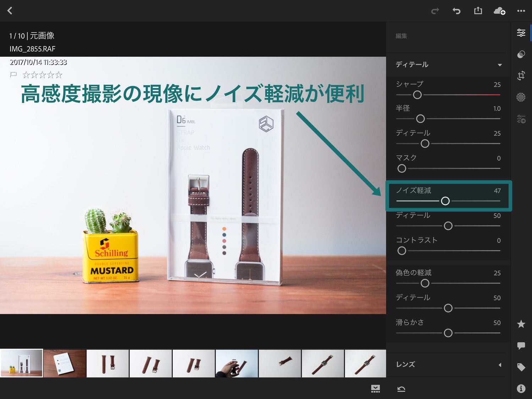Open the star rating panel icon

(x=521, y=324)
